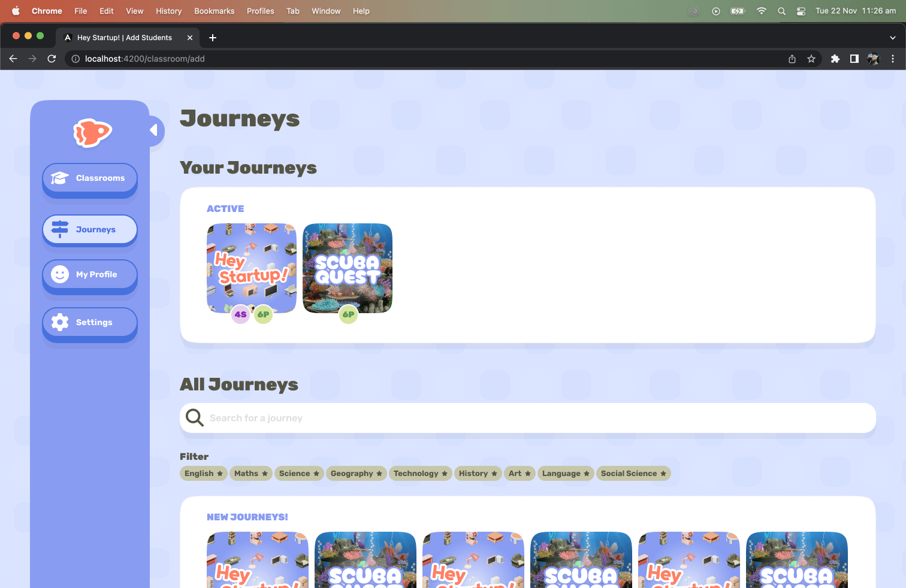Toggle the Art filter chip
The width and height of the screenshot is (906, 588).
tap(520, 474)
